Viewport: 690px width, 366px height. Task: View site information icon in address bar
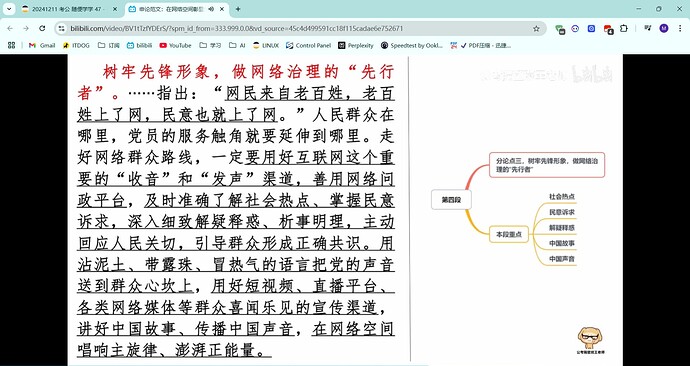[62, 29]
